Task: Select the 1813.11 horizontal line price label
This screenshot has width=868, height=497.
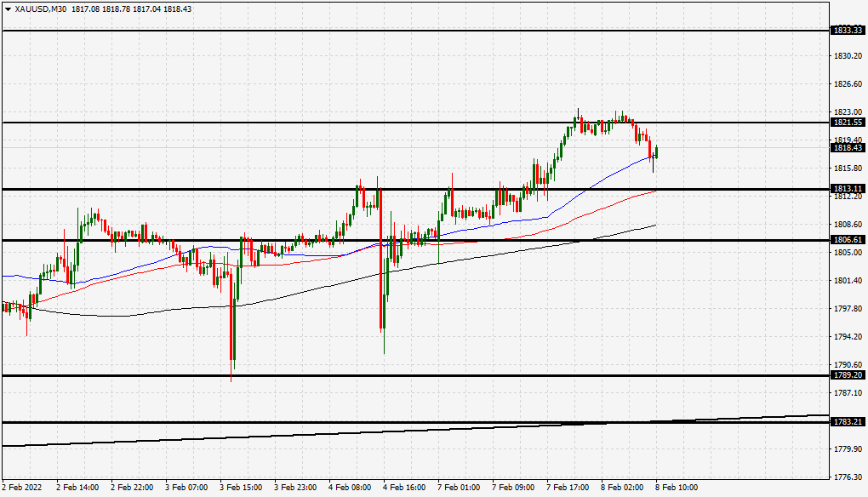Action: click(x=848, y=189)
